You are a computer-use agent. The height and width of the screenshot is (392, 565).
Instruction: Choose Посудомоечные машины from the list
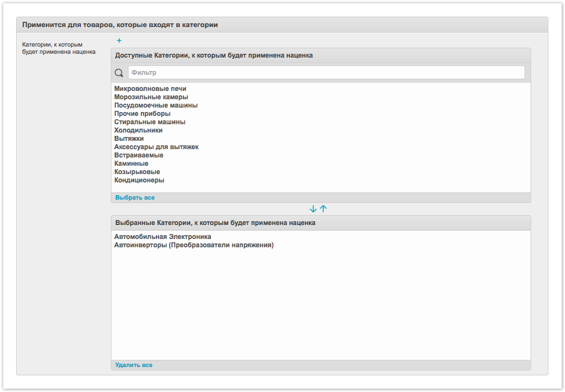(156, 105)
